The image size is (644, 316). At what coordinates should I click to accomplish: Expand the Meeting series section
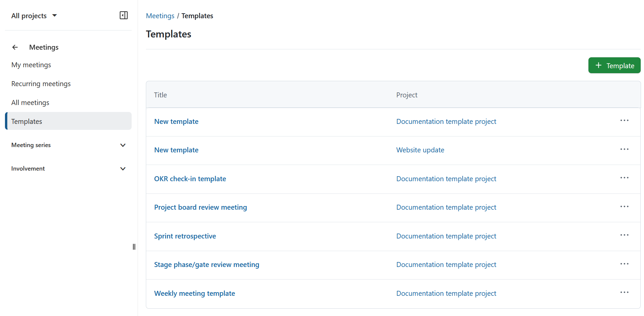[123, 145]
